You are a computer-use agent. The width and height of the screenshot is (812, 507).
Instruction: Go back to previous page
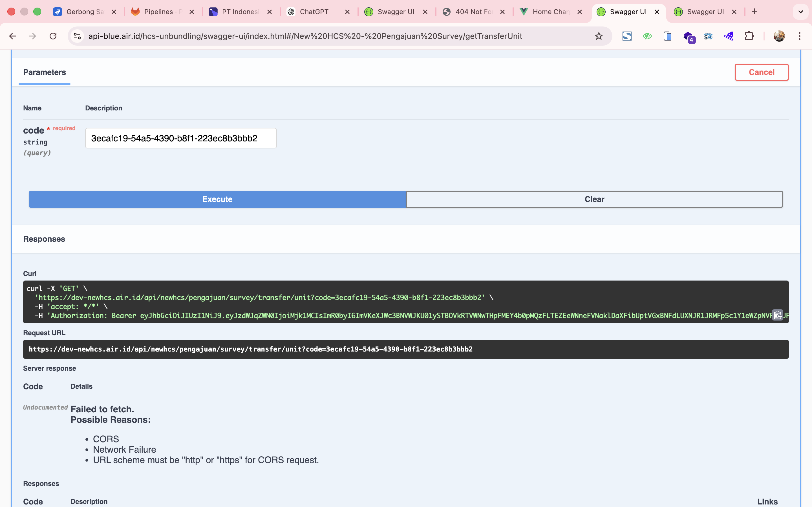tap(13, 36)
